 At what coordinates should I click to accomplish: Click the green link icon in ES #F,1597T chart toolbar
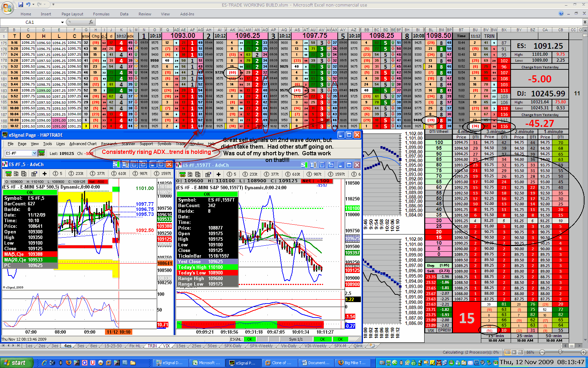[182, 174]
